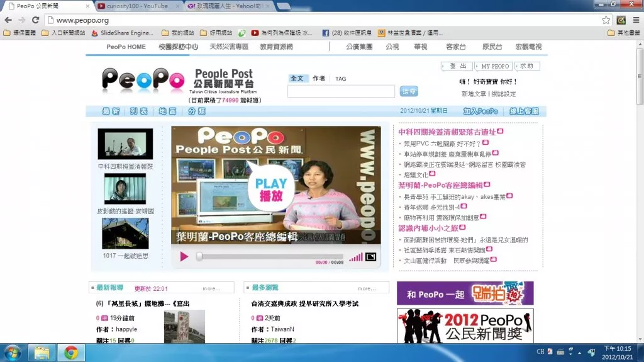Image resolution: width=644 pixels, height=362 pixels.
Task: Open the 列表 menu item
Action: point(139,111)
